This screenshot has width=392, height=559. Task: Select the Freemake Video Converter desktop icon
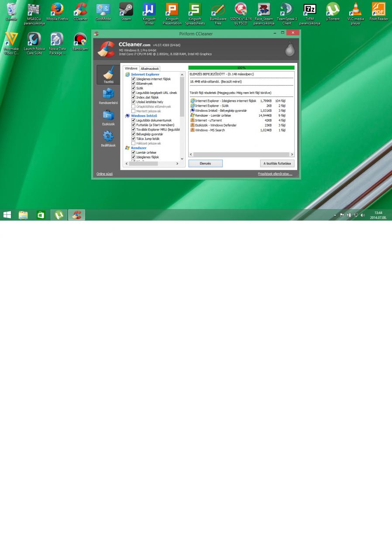11,44
